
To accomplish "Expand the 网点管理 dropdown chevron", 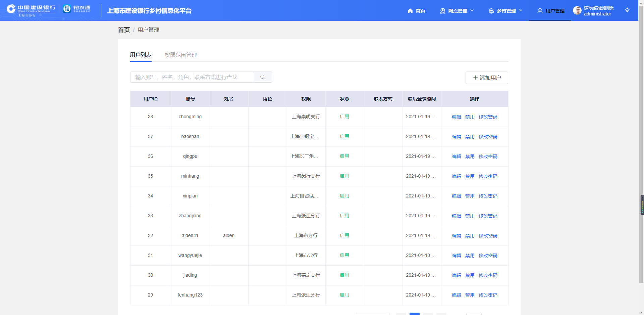I will point(472,10).
